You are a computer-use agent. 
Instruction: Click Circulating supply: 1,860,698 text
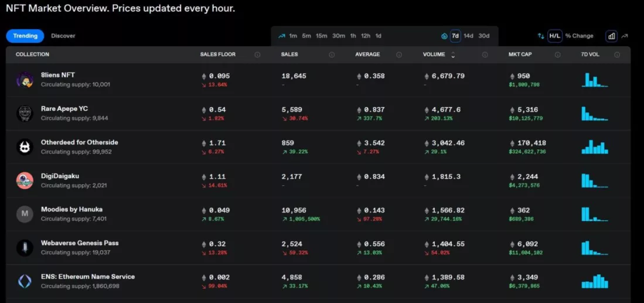click(x=80, y=286)
